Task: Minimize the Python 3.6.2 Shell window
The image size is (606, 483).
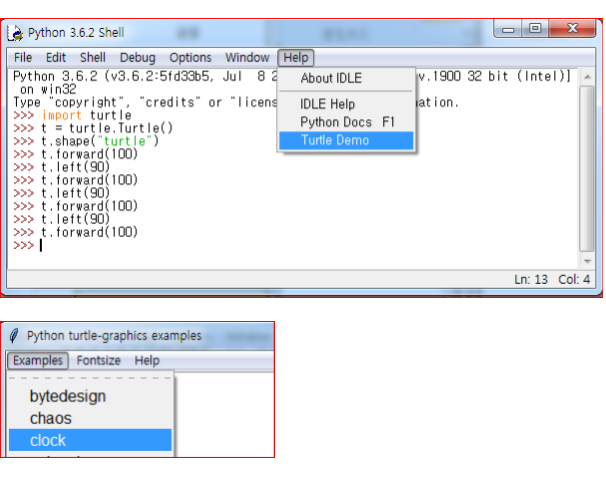Action: coord(508,29)
